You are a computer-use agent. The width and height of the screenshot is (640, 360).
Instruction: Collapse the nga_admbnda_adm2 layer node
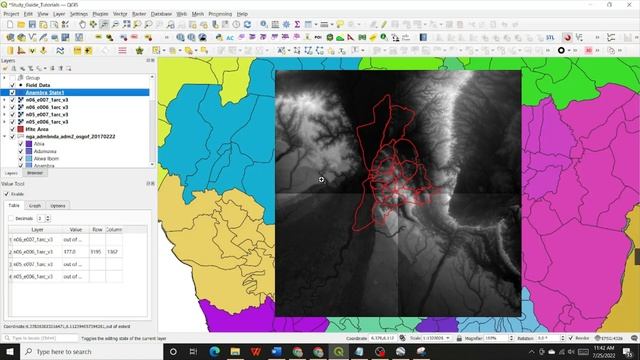pyautogui.click(x=4, y=137)
